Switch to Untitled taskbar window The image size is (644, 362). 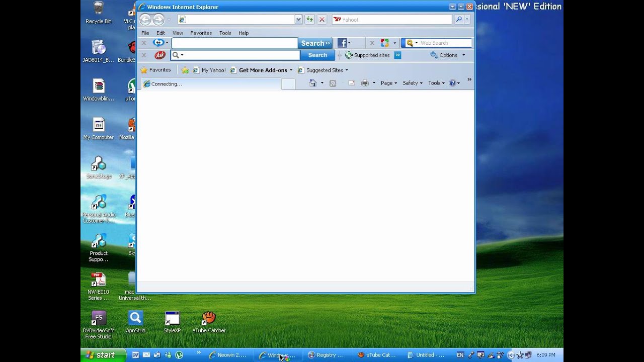click(x=427, y=355)
